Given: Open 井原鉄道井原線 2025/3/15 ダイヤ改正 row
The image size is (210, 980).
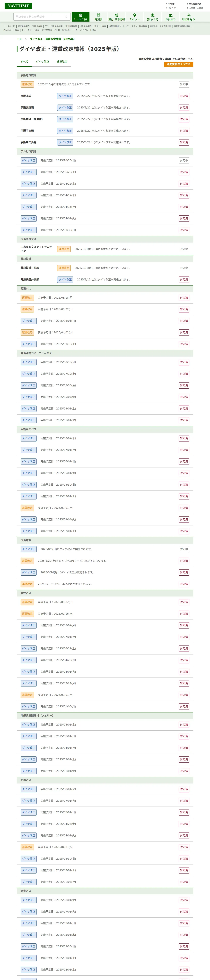Looking at the screenshot, I should click(x=105, y=280).
